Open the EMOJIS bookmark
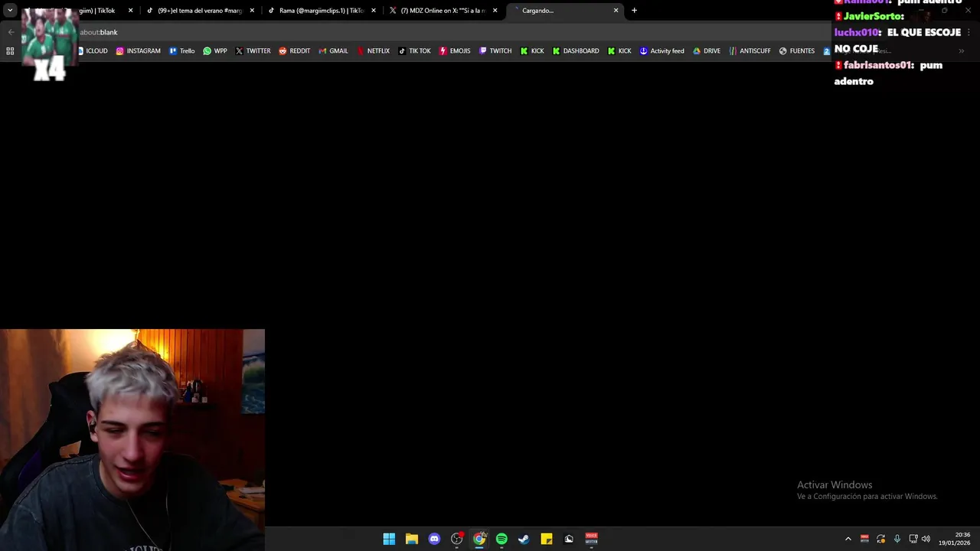The image size is (980, 551). tap(455, 51)
